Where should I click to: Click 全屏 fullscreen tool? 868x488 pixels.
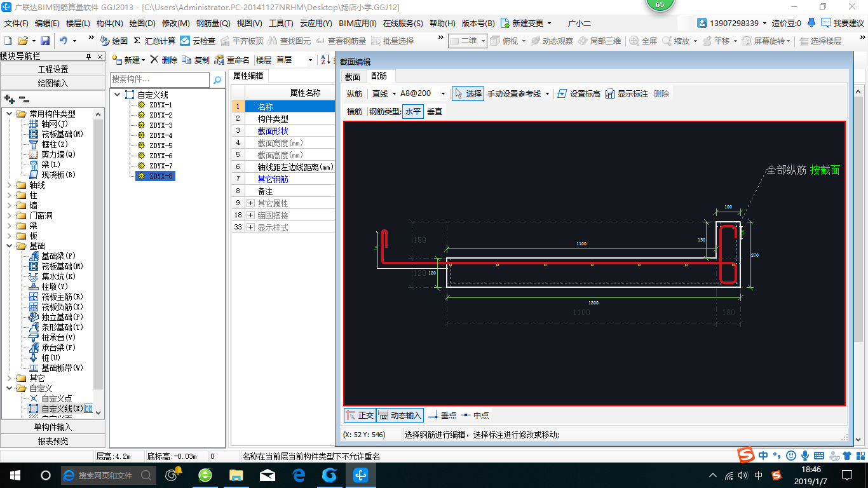[644, 41]
